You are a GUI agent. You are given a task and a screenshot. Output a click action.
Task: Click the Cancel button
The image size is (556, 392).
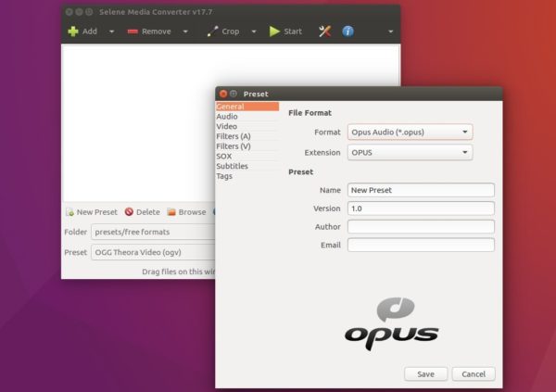474,374
